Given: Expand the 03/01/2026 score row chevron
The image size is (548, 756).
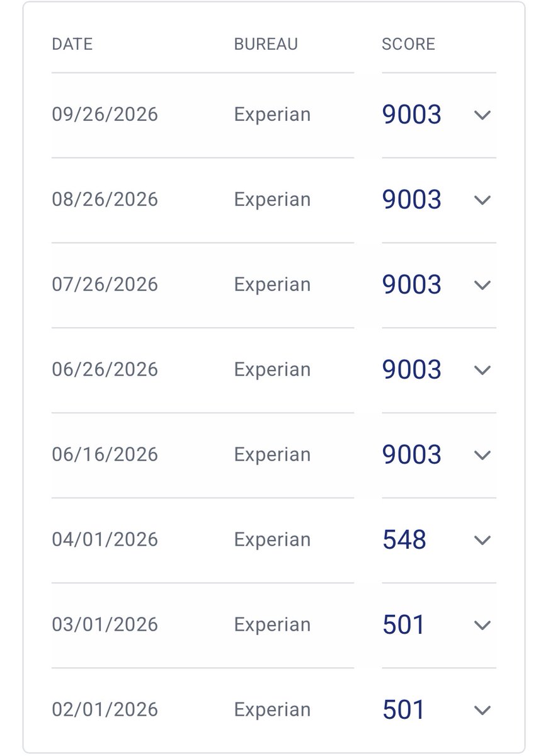Looking at the screenshot, I should (482, 626).
